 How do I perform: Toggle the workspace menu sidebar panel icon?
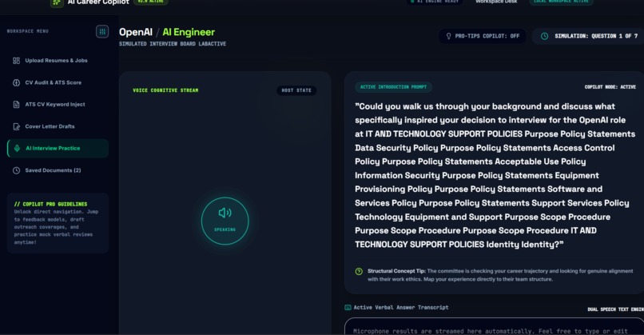tap(102, 31)
